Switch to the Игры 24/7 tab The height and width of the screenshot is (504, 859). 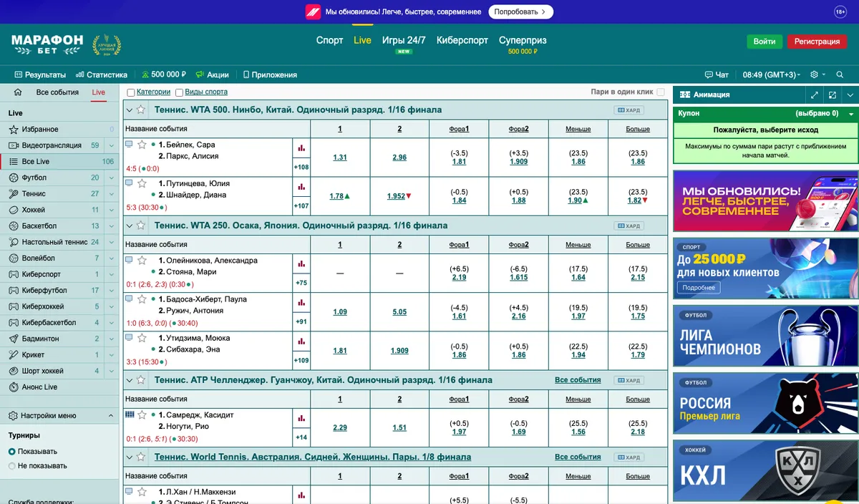pos(404,41)
